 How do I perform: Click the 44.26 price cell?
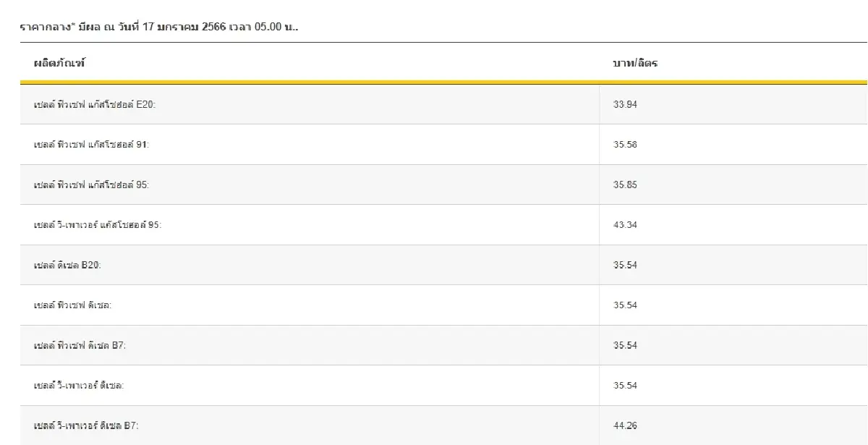pos(625,425)
